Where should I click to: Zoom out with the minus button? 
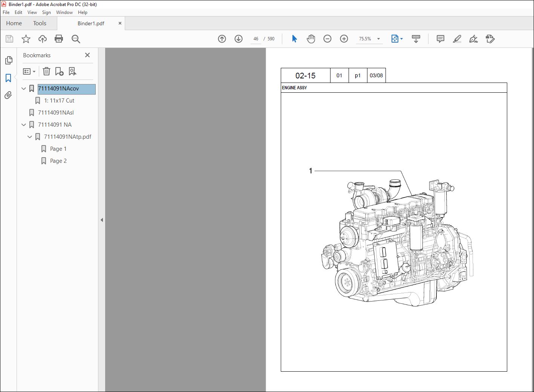click(x=327, y=39)
